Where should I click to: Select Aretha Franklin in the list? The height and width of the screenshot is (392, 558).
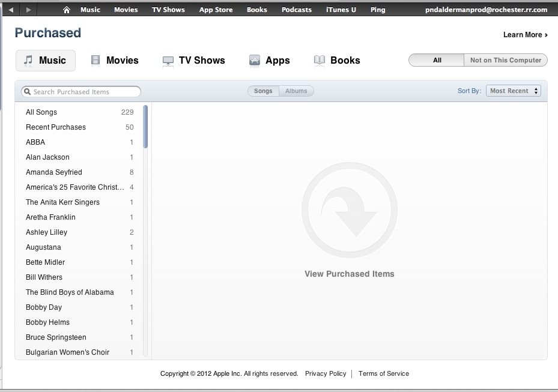[x=80, y=217]
